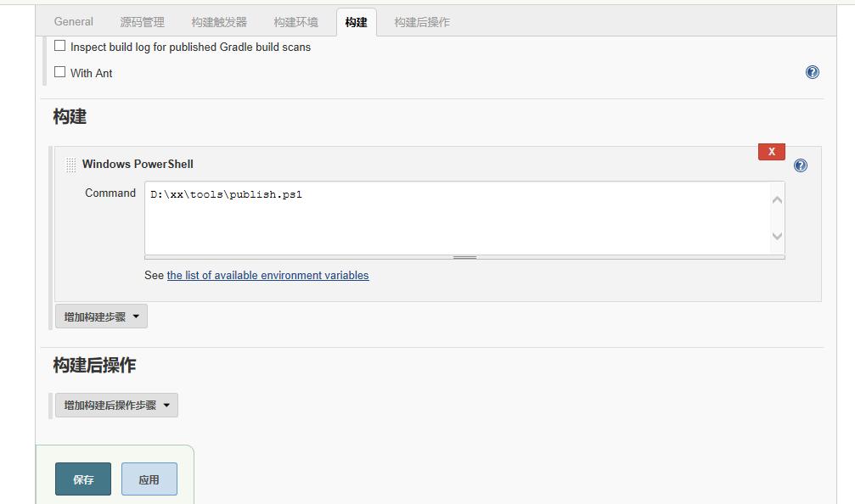855x504 pixels.
Task: Select the 构建环境 tab
Action: 295,22
